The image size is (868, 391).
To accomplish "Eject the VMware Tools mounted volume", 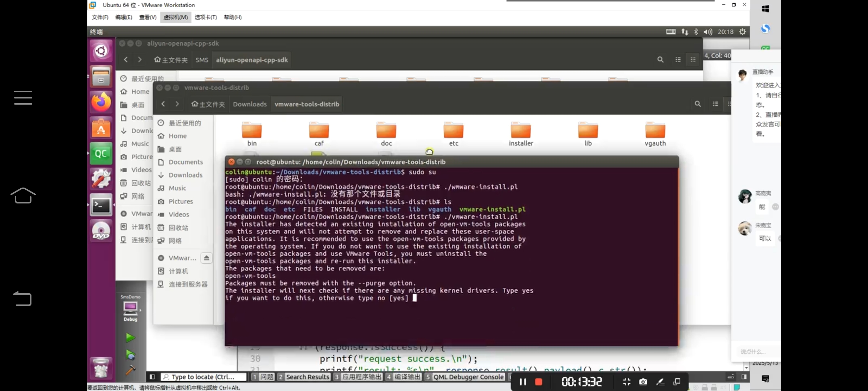I will click(x=206, y=258).
